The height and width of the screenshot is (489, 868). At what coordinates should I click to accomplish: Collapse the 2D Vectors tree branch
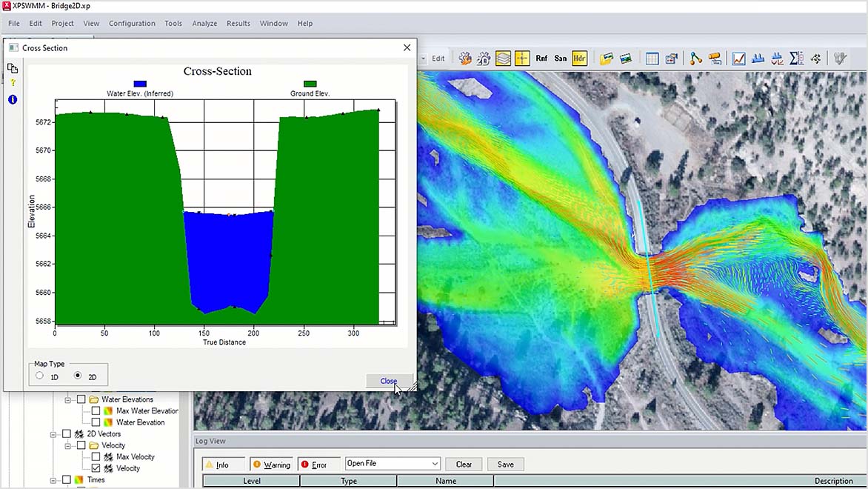(x=53, y=435)
